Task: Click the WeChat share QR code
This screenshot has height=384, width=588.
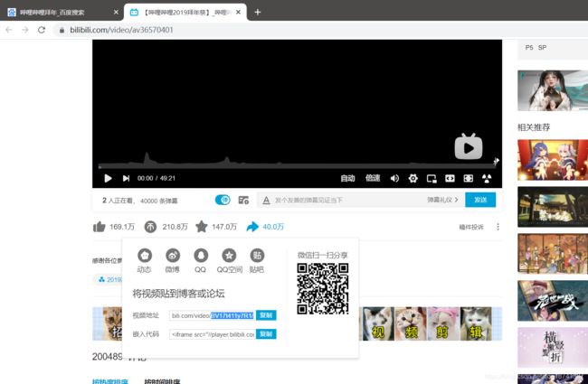Action: click(x=323, y=289)
